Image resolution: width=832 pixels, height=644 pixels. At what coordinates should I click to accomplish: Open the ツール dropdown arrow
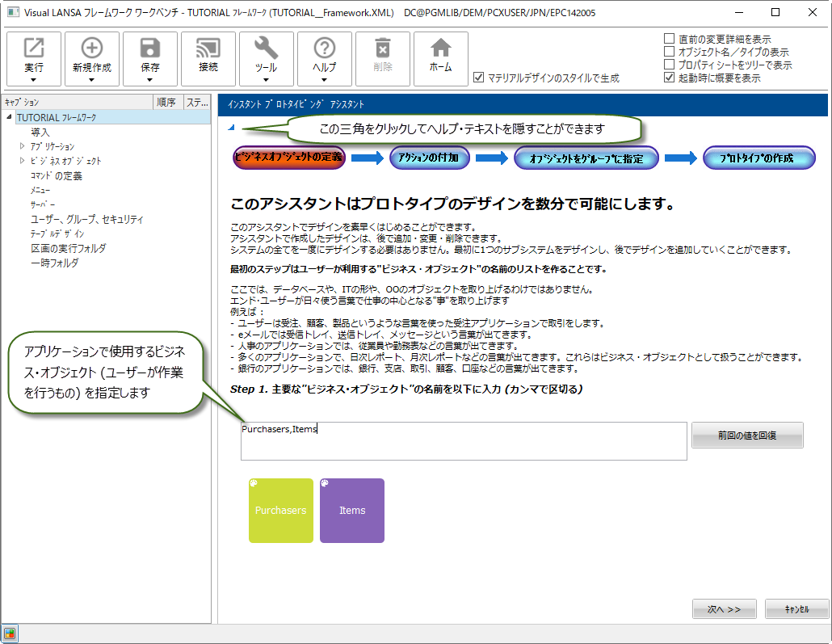[x=267, y=80]
